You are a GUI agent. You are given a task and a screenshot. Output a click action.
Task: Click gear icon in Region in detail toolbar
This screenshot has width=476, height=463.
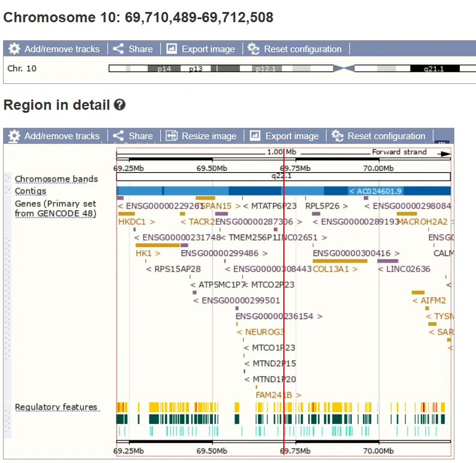(x=14, y=136)
